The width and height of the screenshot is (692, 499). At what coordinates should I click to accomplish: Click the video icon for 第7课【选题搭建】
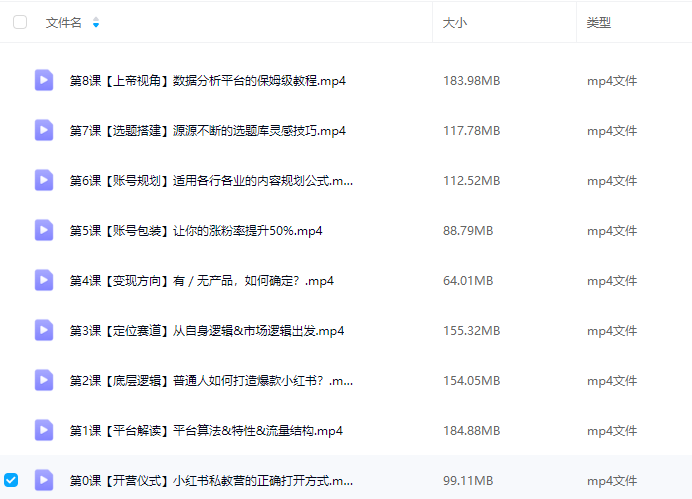44,130
